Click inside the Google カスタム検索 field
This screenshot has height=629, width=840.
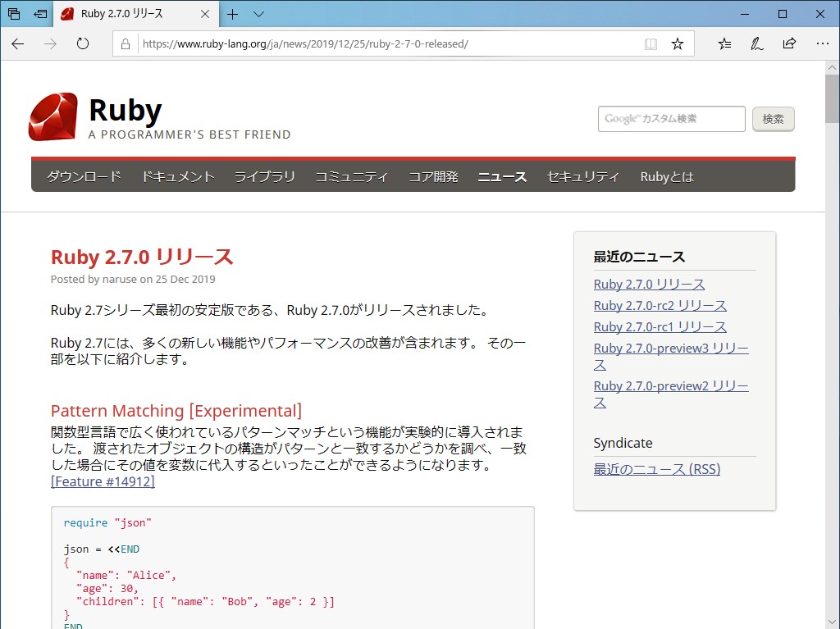tap(671, 118)
